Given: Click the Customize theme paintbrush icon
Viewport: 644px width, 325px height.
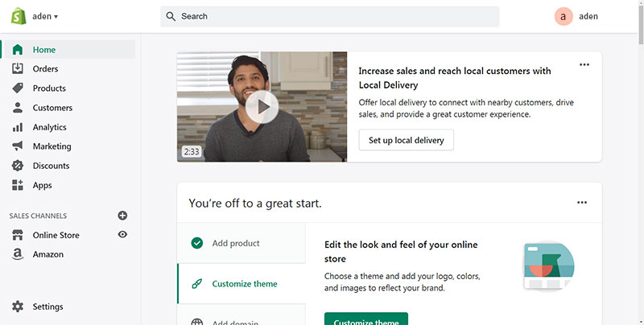Looking at the screenshot, I should click(197, 283).
